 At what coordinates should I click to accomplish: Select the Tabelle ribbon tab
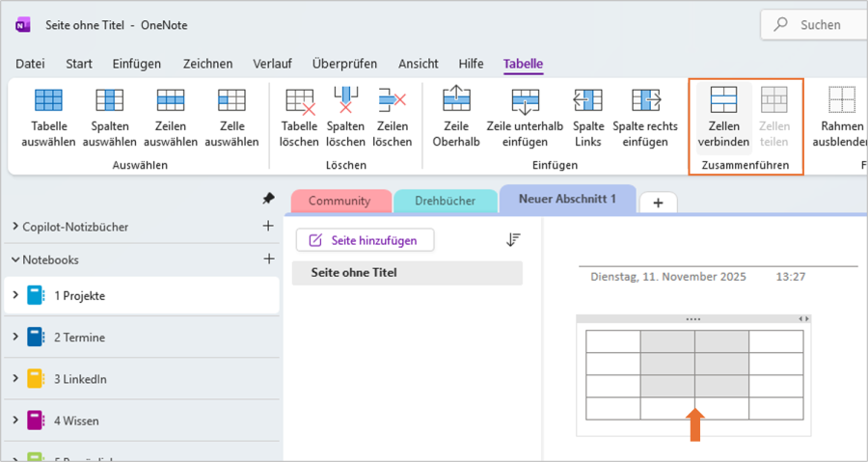coord(523,64)
